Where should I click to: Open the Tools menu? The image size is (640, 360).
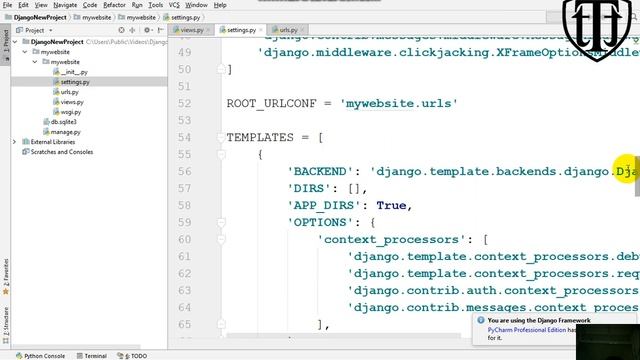point(156,5)
